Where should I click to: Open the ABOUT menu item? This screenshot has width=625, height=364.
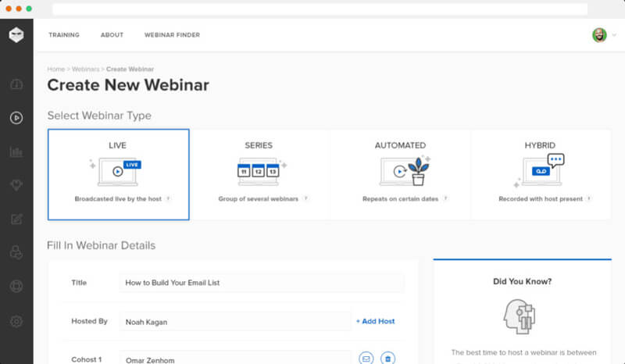point(112,35)
